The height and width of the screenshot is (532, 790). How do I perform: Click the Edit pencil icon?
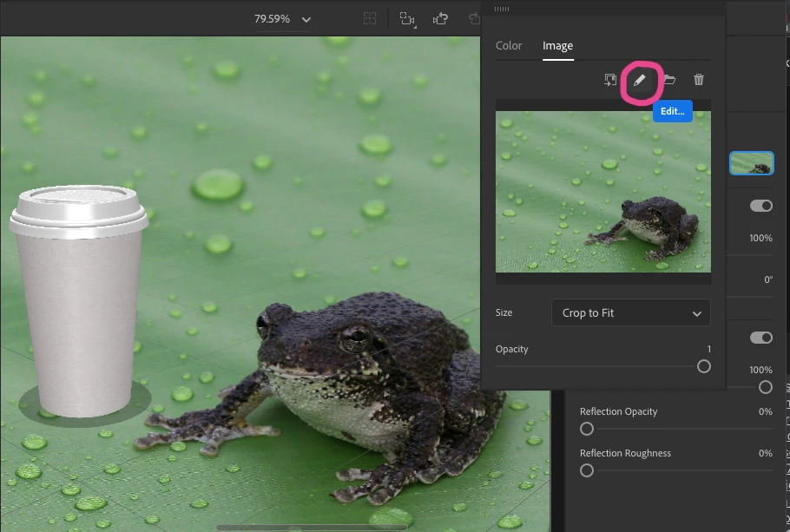click(639, 80)
